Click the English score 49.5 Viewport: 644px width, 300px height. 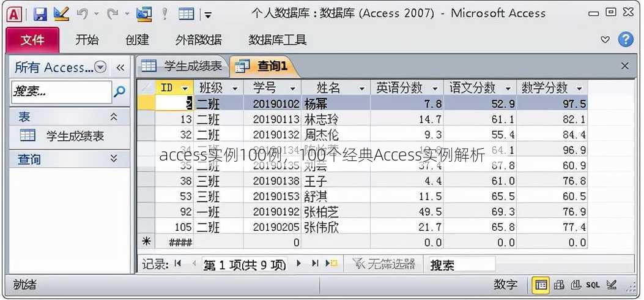[407, 212]
